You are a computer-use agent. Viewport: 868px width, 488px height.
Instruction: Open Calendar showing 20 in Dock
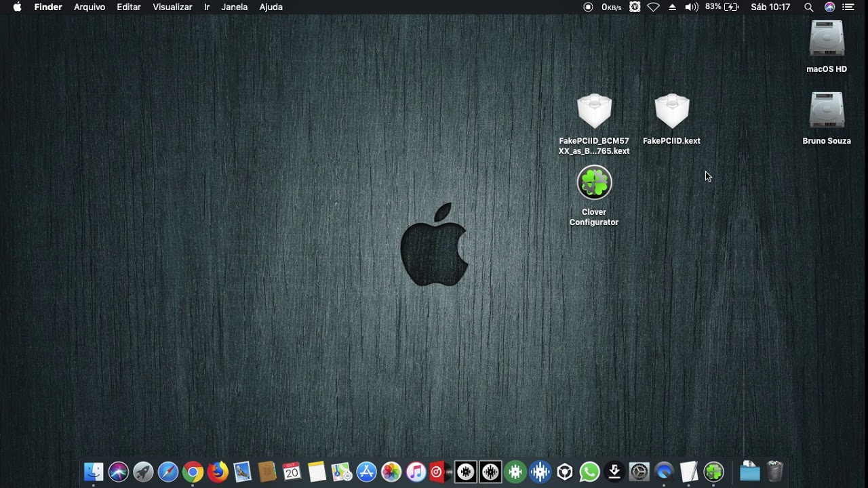coord(292,472)
